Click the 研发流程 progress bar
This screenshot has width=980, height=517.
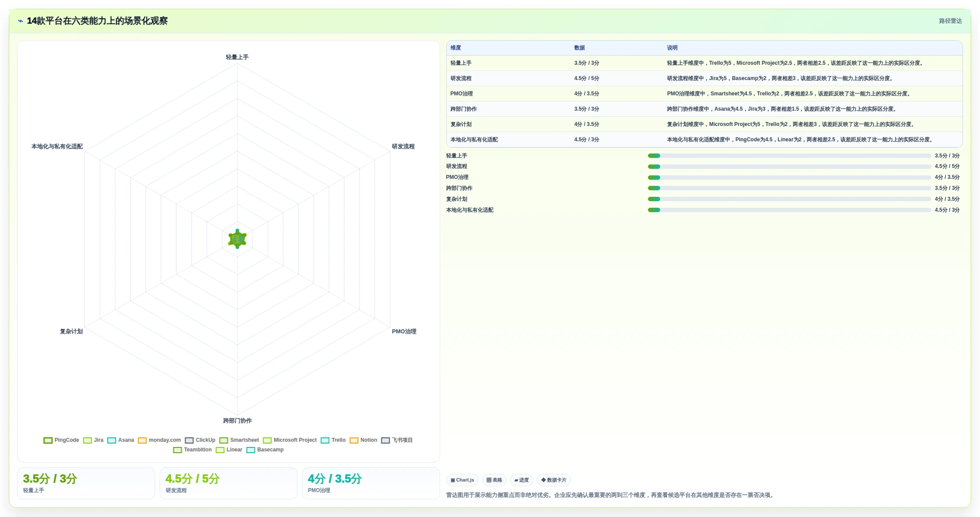(789, 167)
